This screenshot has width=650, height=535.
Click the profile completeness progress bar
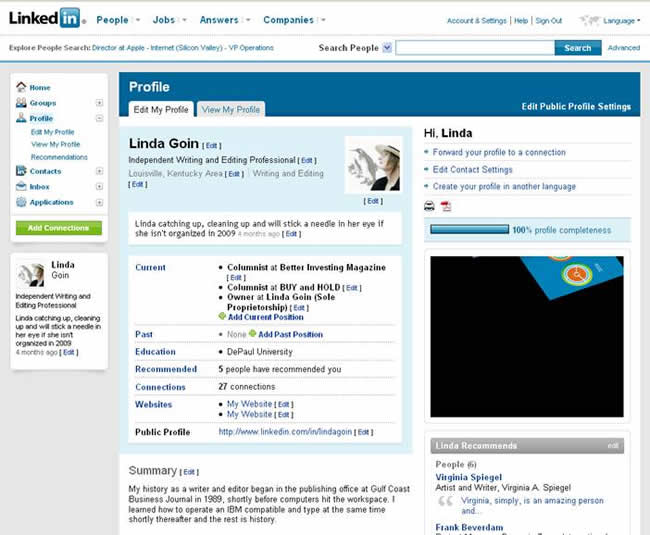point(469,229)
